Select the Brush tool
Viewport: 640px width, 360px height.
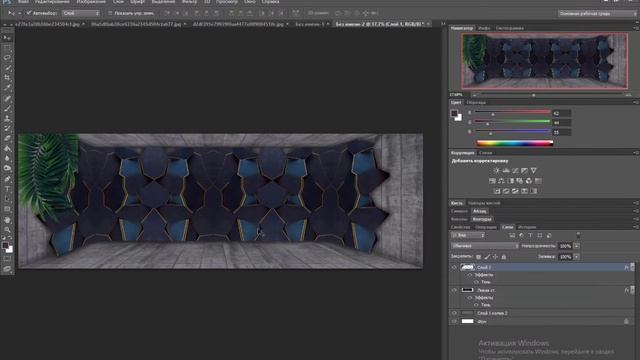(x=7, y=109)
